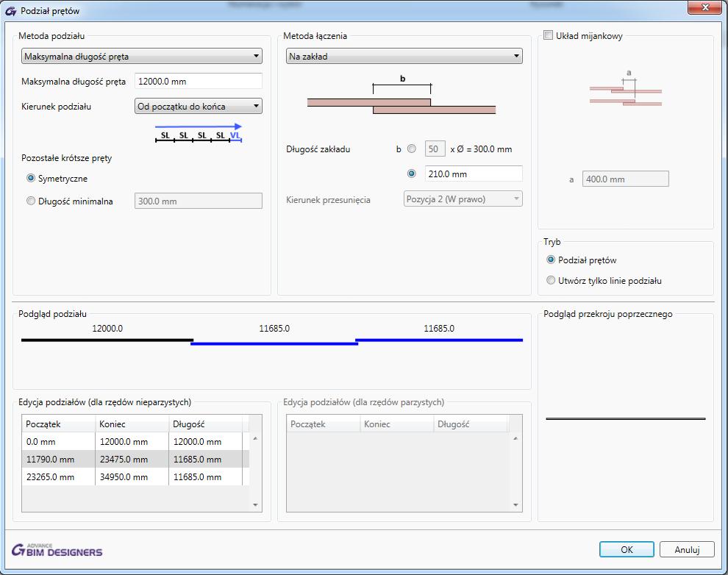The height and width of the screenshot is (575, 728).
Task: Select the Długość minimalna radio button
Action: click(31, 201)
